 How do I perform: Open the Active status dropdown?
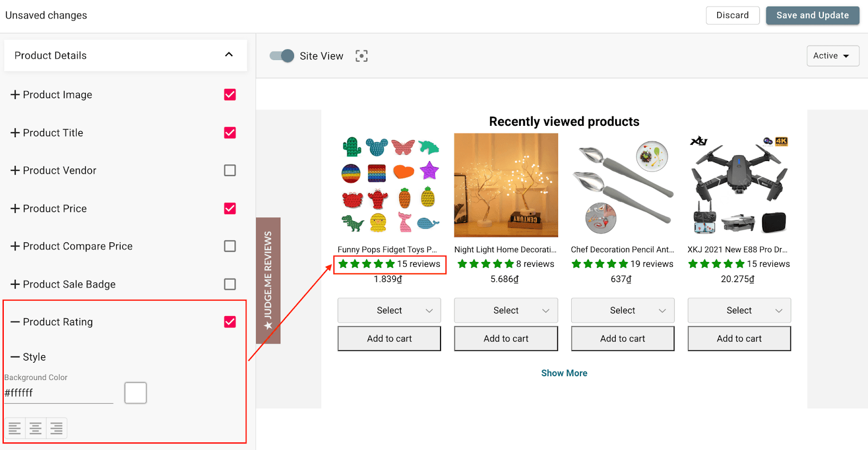[832, 56]
